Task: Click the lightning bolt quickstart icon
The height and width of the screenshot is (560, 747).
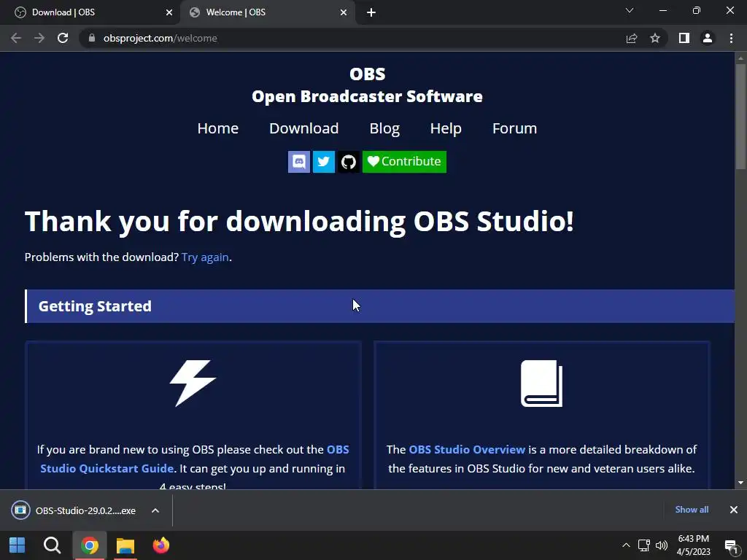Action: [193, 383]
